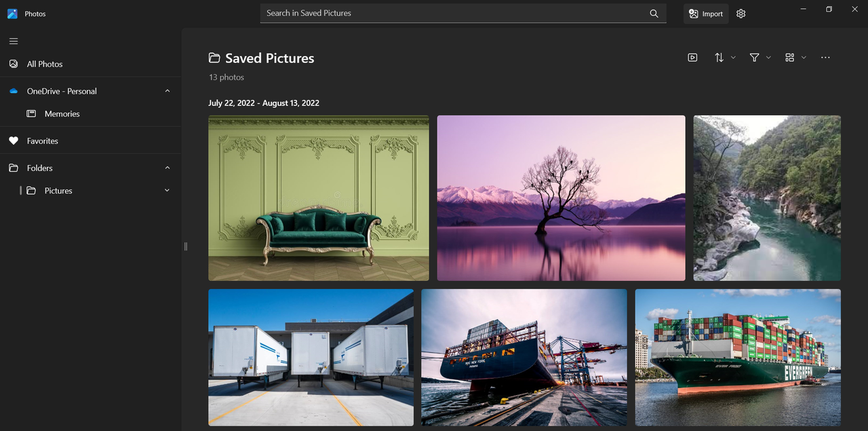Image resolution: width=868 pixels, height=431 pixels.
Task: Open the view size dropdown arrow
Action: [804, 58]
